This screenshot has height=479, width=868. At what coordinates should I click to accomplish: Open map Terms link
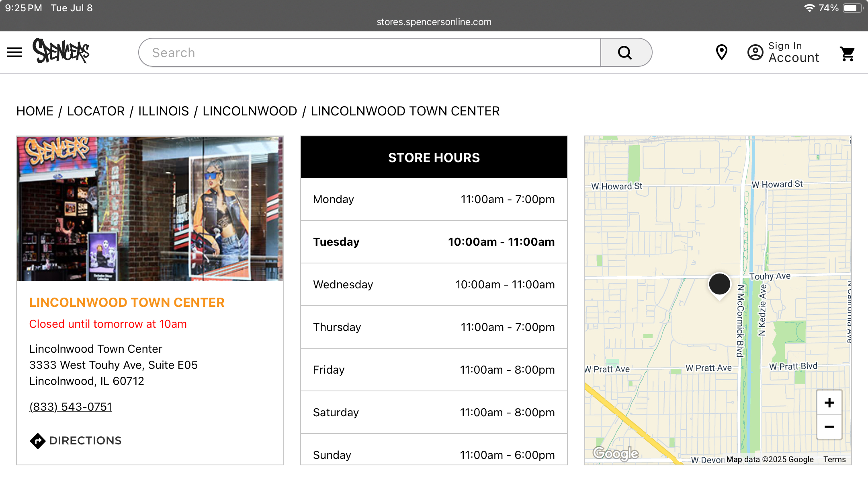coord(834,459)
